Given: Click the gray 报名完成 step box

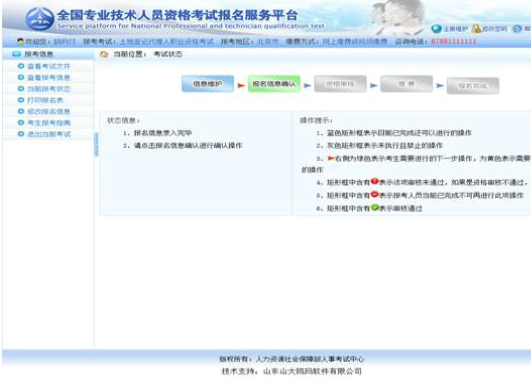Looking at the screenshot, I should [x=473, y=86].
